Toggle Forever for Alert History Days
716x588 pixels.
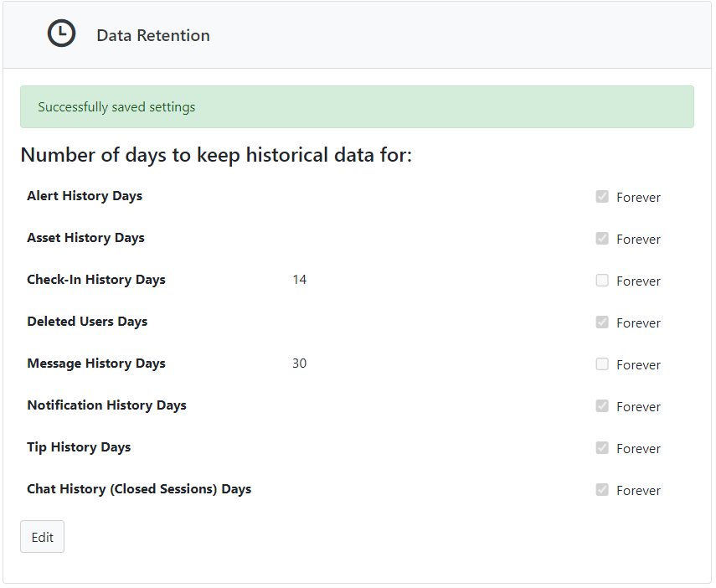pos(601,196)
